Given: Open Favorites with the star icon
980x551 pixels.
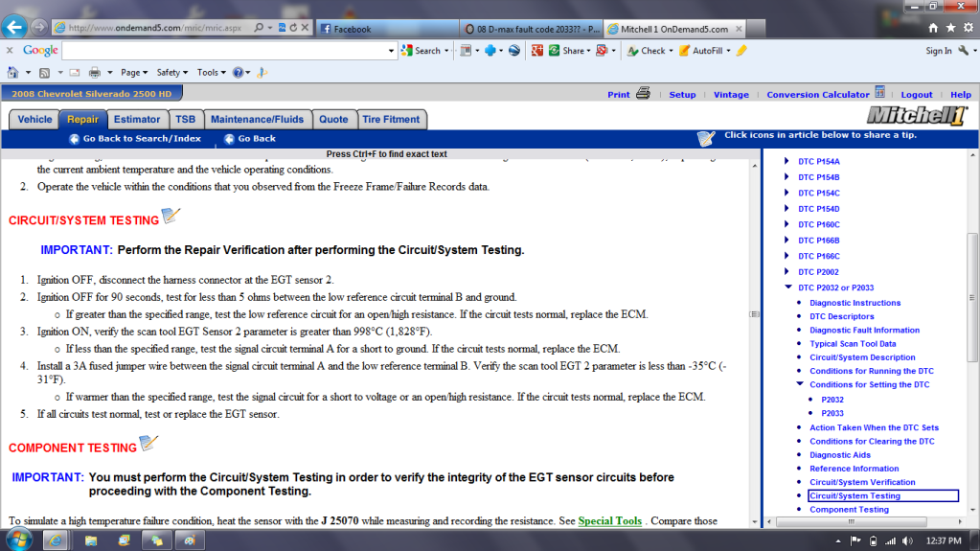Looking at the screenshot, I should pyautogui.click(x=950, y=28).
